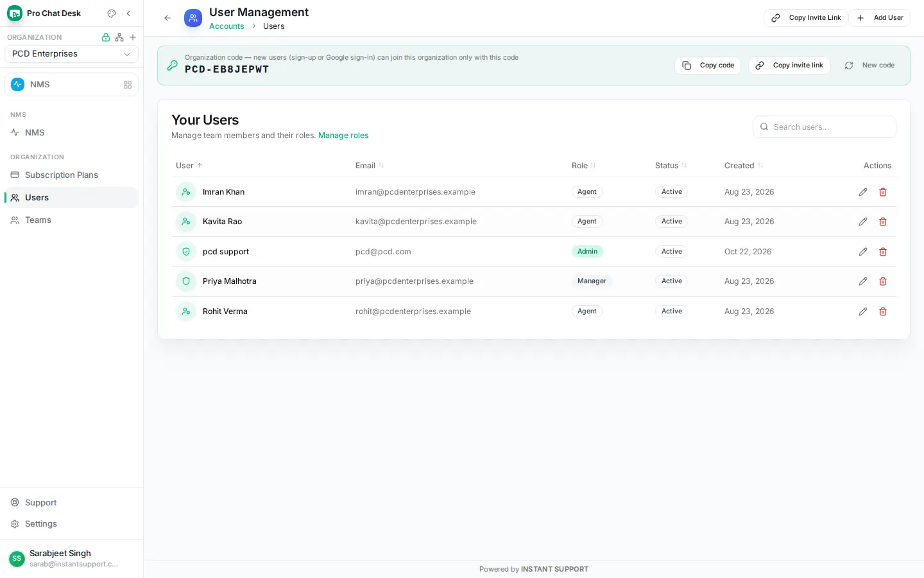Open the theme palette icon

[x=112, y=13]
